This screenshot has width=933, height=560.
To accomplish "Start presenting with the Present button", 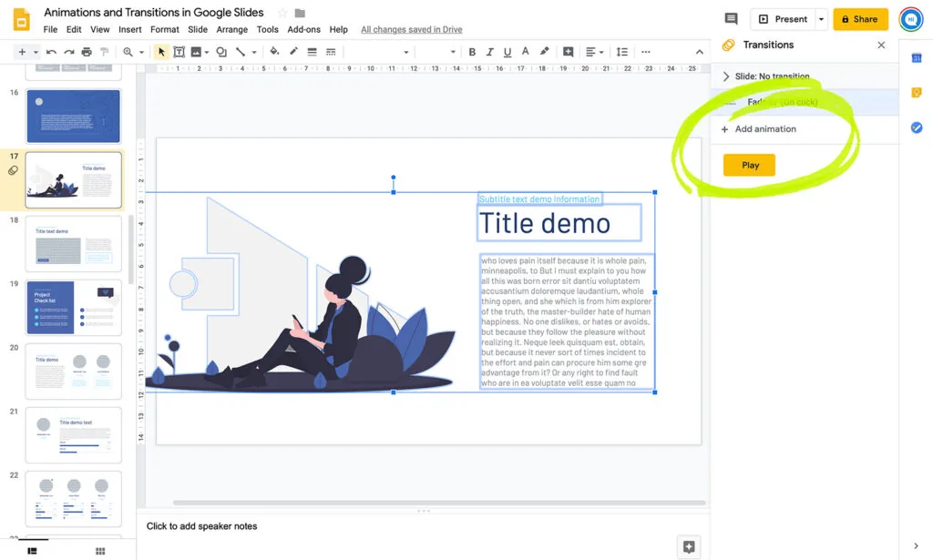I will tap(783, 19).
